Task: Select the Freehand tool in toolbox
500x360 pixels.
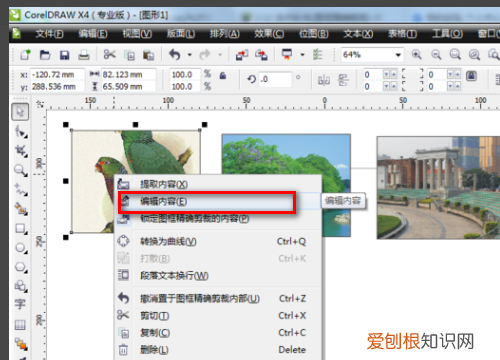Action: tap(21, 190)
